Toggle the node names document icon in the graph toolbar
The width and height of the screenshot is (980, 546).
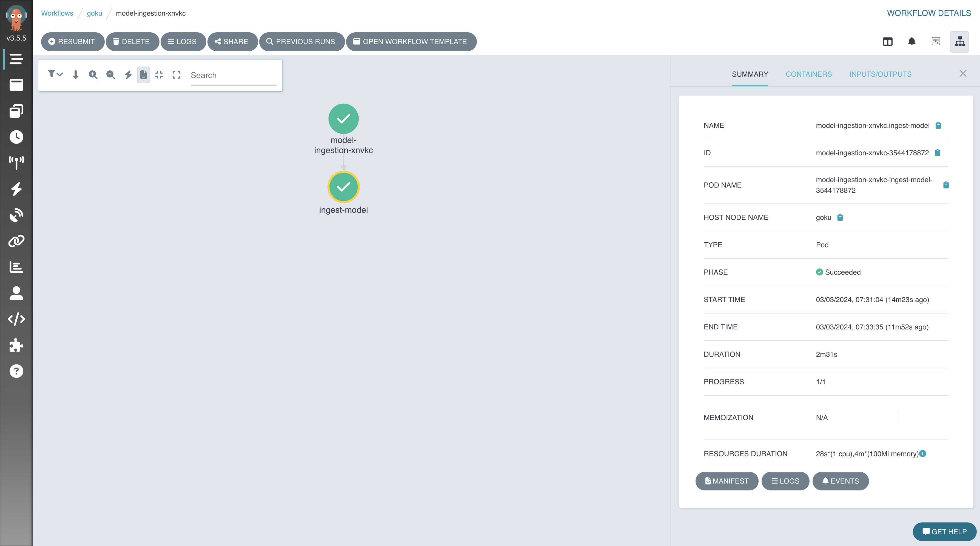143,75
